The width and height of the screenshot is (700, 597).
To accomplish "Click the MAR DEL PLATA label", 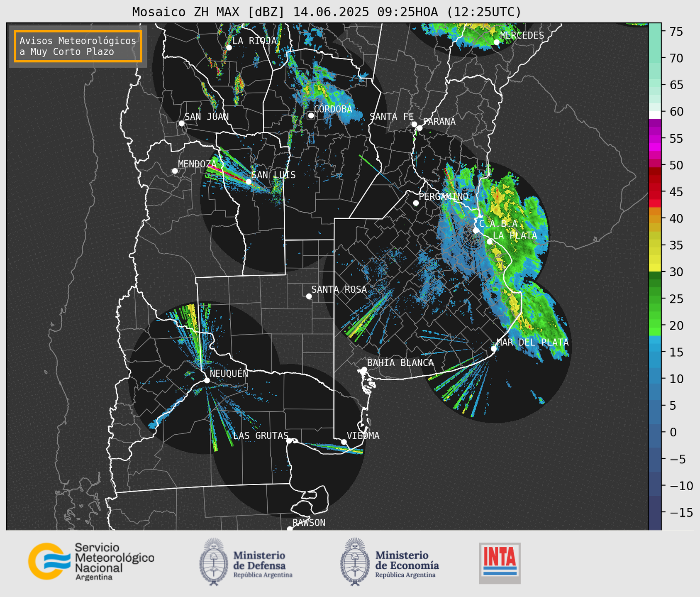I will [x=533, y=343].
